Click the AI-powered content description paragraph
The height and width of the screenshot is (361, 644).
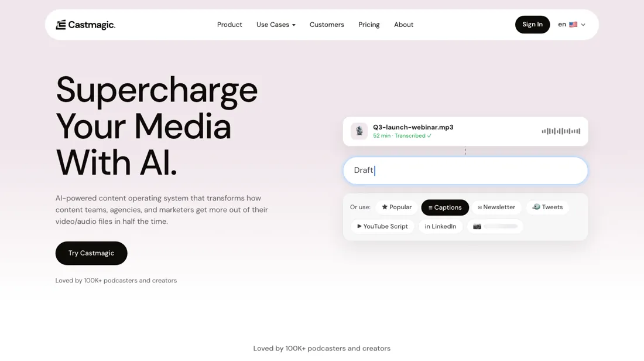(x=162, y=210)
